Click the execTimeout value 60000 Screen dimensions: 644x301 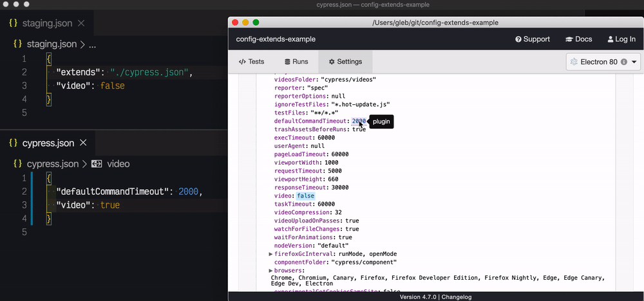326,138
